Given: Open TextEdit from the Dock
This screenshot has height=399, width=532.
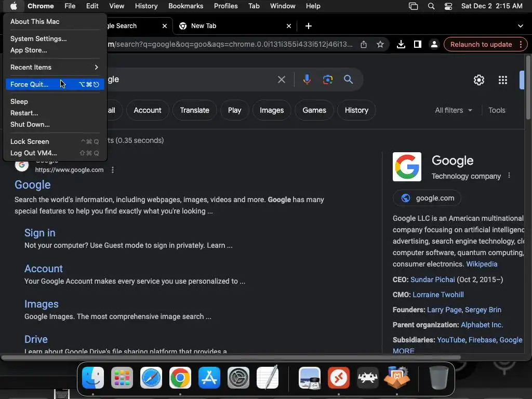Looking at the screenshot, I should click(268, 377).
